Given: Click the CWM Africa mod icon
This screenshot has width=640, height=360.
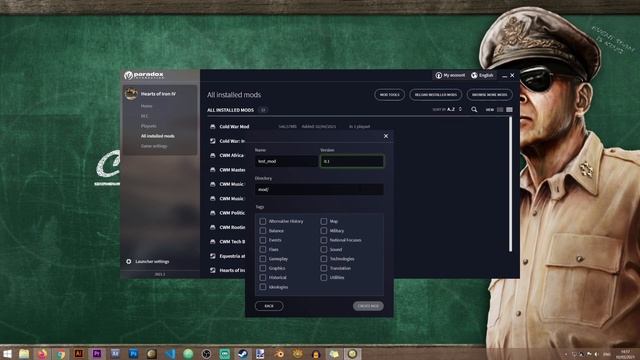Looking at the screenshot, I should [x=213, y=156].
